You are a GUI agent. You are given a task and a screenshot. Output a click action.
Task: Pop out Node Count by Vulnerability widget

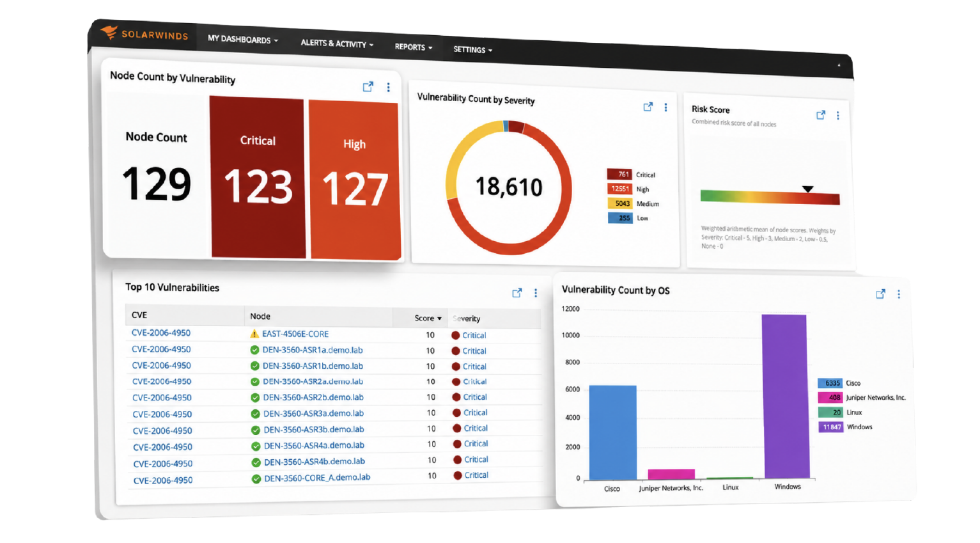[368, 86]
